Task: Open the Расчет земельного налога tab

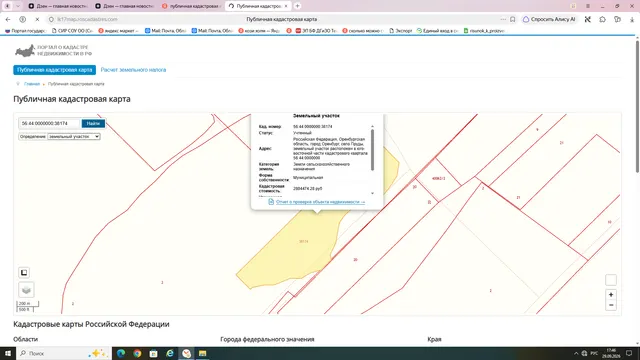Action: pyautogui.click(x=133, y=70)
